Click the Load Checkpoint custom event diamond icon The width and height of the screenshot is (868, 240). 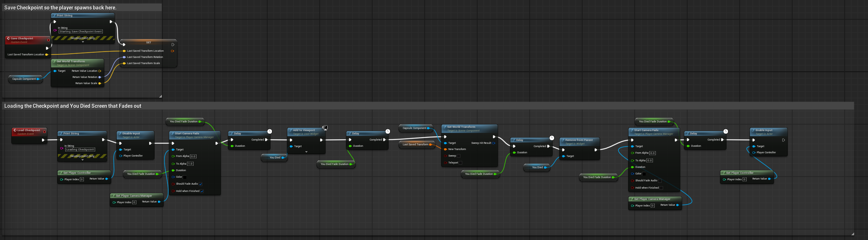coord(15,130)
